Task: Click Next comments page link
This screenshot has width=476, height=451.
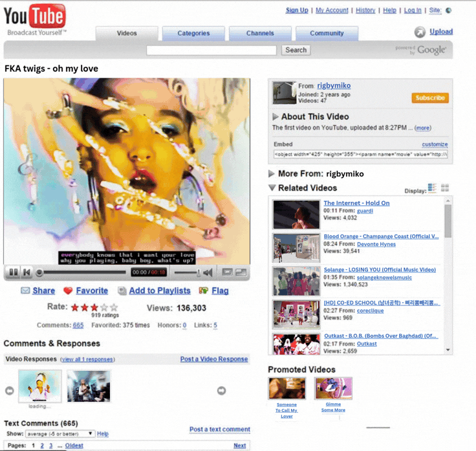Action: [x=240, y=446]
